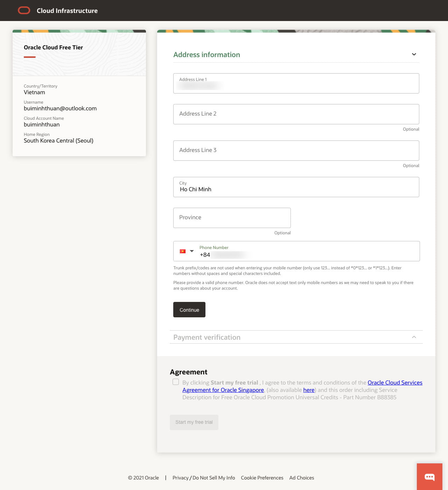Click the Payment verification heading
Image resolution: width=448 pixels, height=490 pixels.
click(x=207, y=337)
